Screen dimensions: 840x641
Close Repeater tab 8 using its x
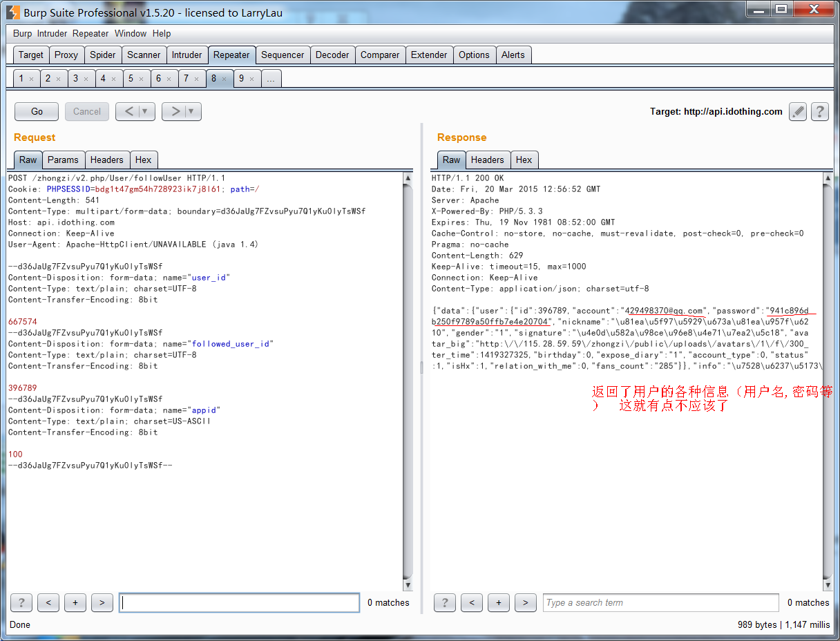[x=224, y=79]
